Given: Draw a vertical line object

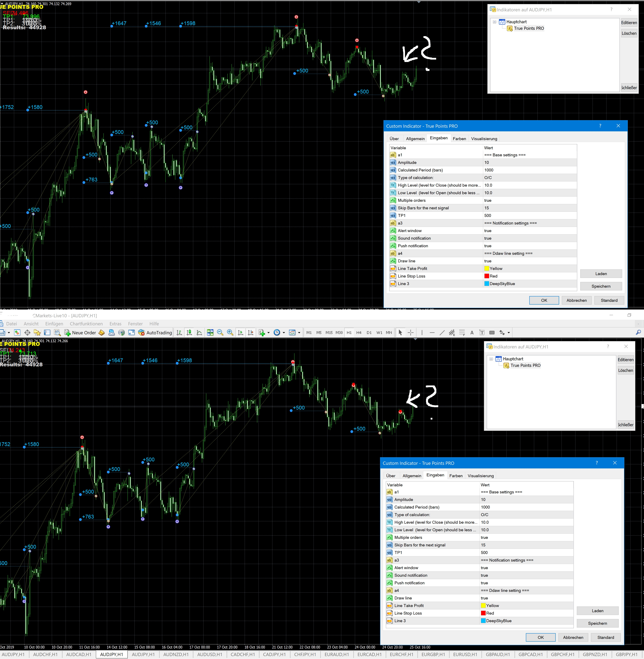Looking at the screenshot, I should [x=422, y=333].
